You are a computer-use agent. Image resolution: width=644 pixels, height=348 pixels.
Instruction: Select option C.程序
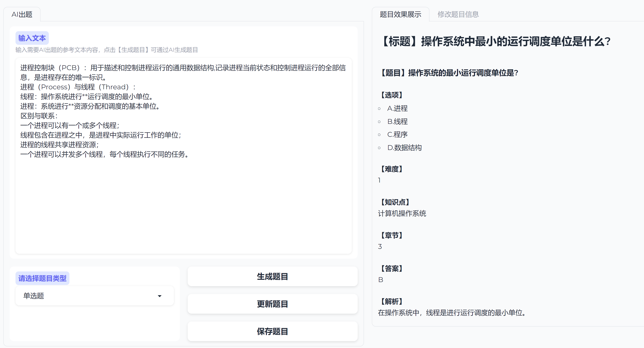point(397,135)
